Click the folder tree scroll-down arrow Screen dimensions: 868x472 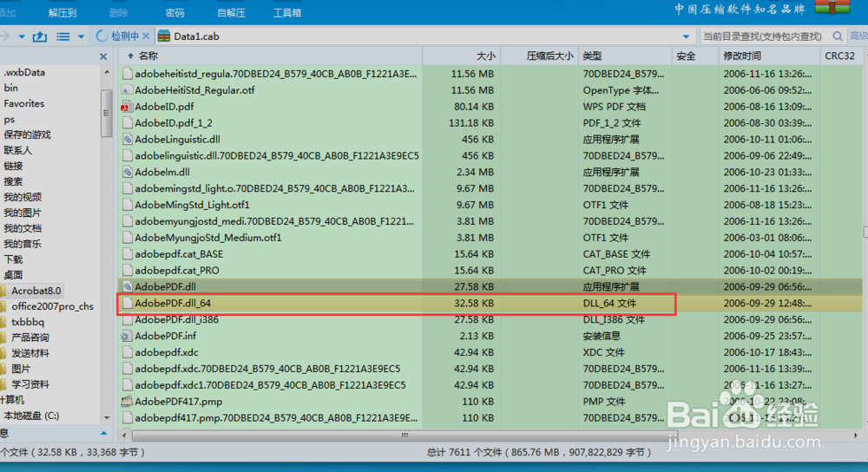point(107,418)
